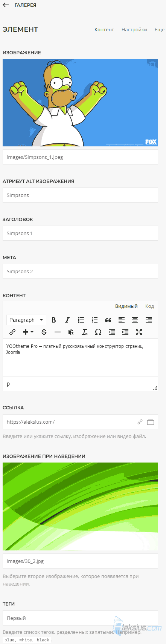Open the special character omega tool
166x644 pixels.
pyautogui.click(x=98, y=332)
